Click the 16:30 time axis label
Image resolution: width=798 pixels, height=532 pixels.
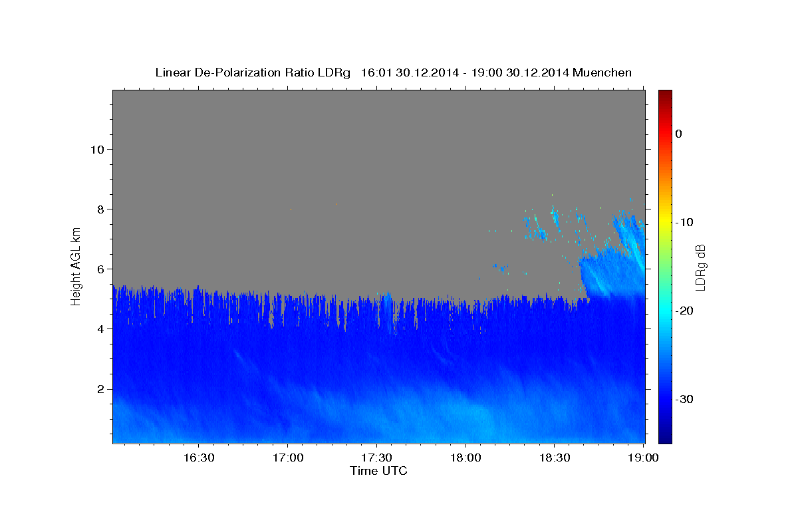[198, 458]
